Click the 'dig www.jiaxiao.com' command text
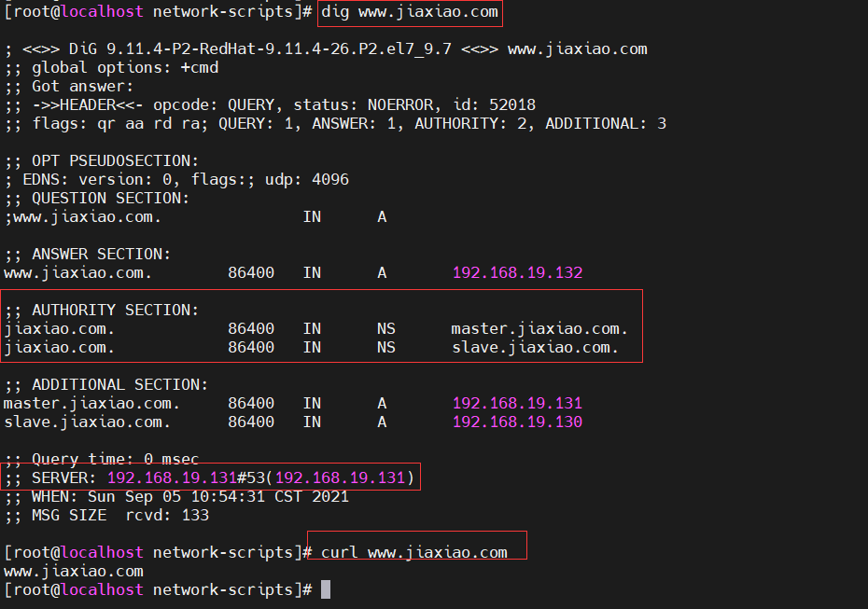 click(x=410, y=11)
